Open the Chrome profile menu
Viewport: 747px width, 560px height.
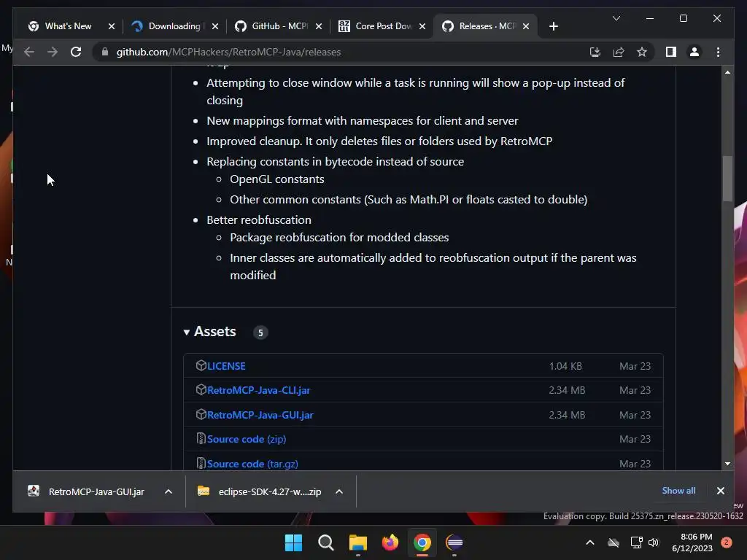[x=694, y=52]
